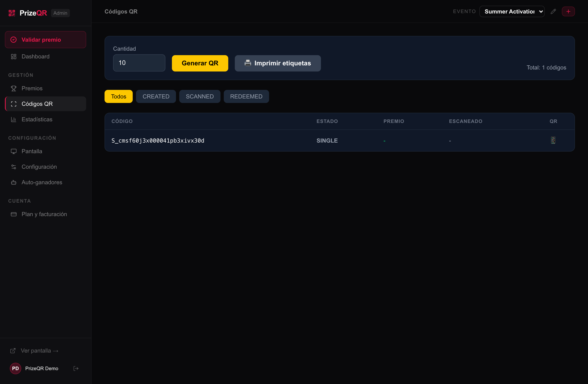The width and height of the screenshot is (588, 384).
Task: Click PrizeQR Demo account name
Action: coord(42,368)
